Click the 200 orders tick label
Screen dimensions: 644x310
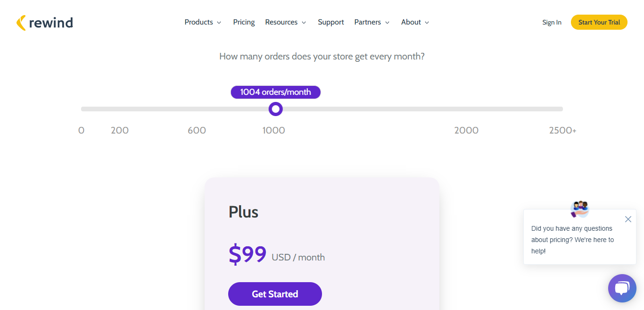[x=119, y=130]
